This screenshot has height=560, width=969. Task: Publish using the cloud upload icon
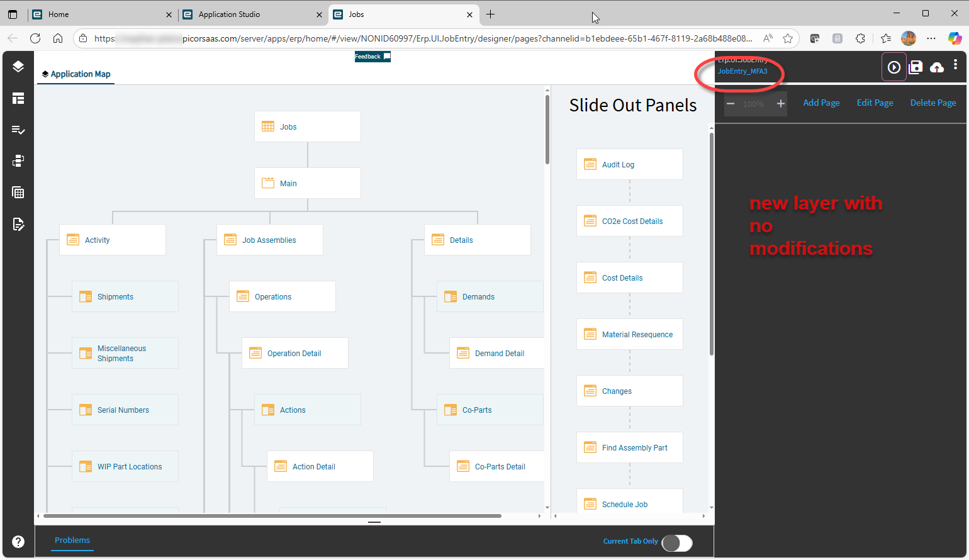click(x=937, y=67)
